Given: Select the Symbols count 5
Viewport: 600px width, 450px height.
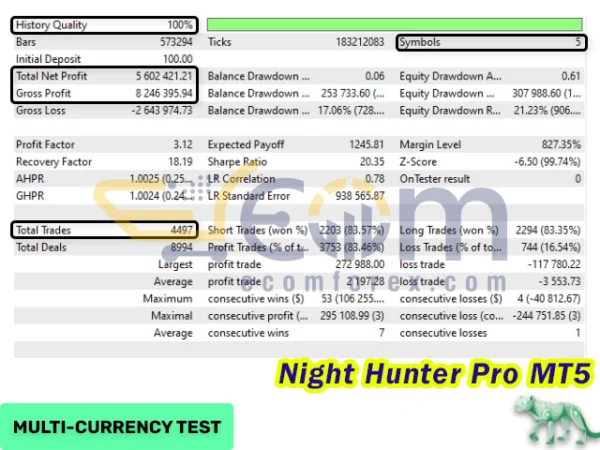Looking at the screenshot, I should point(578,42).
